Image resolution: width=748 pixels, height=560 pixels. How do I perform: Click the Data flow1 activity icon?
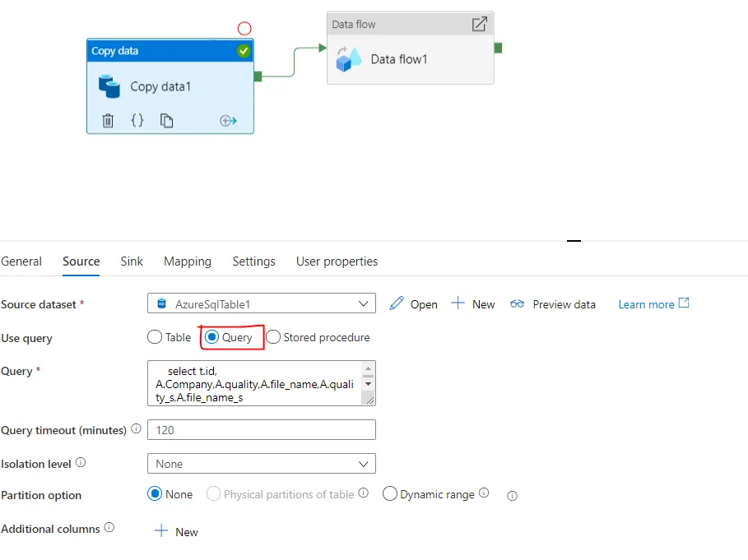point(348,59)
